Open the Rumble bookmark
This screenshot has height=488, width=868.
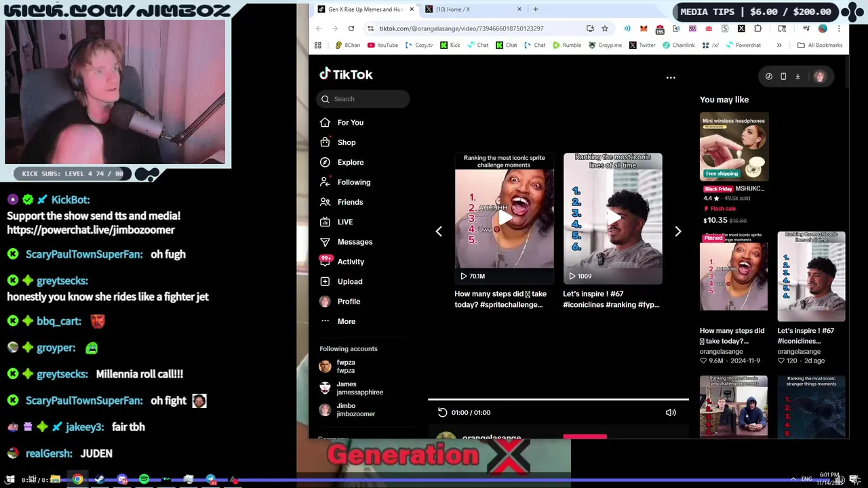point(567,45)
